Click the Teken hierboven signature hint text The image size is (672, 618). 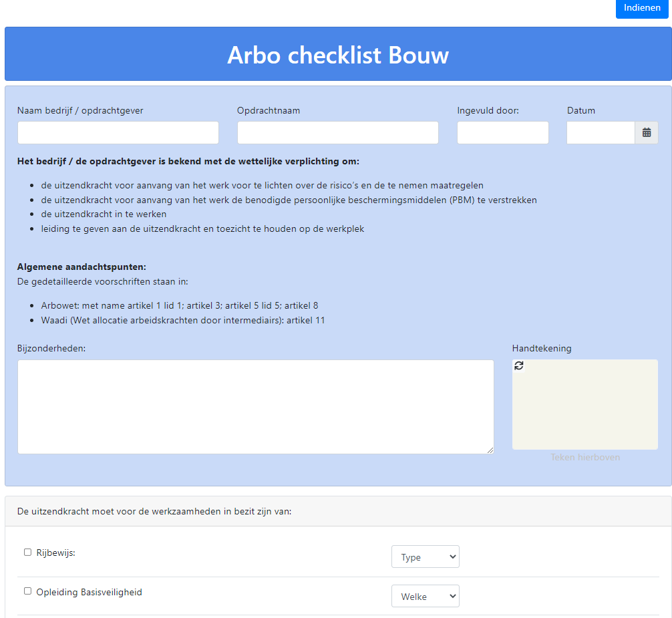coord(585,457)
